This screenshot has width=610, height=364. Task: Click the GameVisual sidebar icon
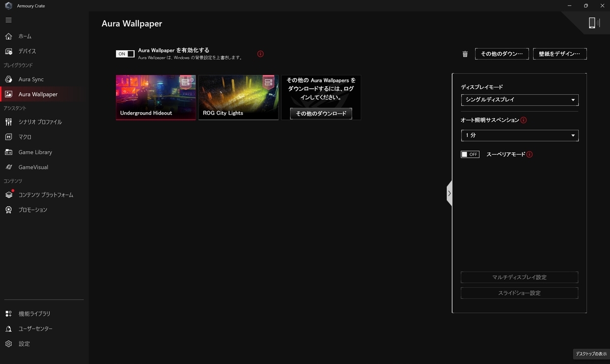point(8,167)
